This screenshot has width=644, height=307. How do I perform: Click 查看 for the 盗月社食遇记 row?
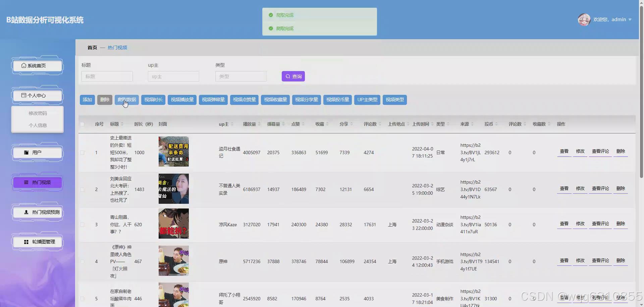tap(564, 151)
